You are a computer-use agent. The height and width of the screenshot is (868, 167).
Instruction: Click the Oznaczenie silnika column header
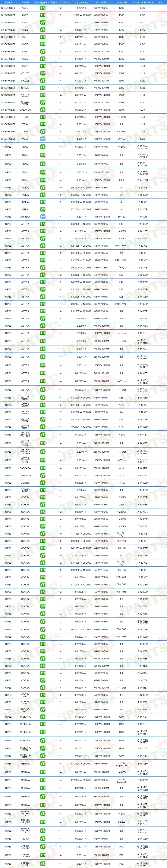pyautogui.click(x=143, y=2)
